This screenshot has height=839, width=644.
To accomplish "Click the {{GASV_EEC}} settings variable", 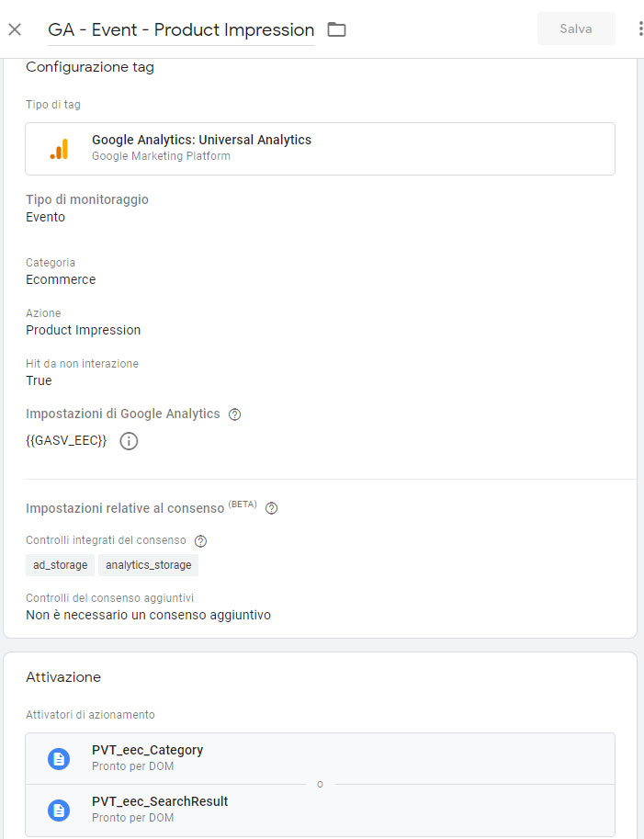I will pos(66,441).
